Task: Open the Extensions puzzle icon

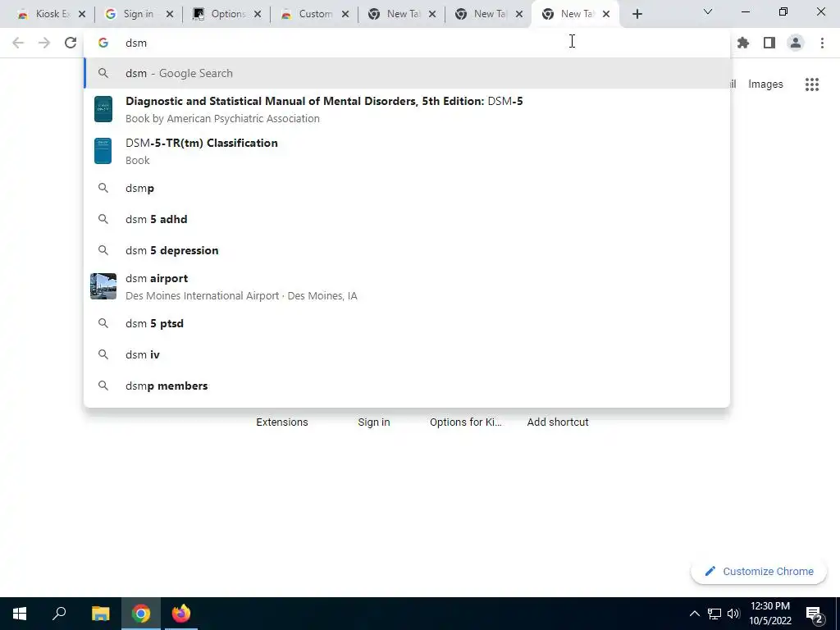Action: pos(743,43)
